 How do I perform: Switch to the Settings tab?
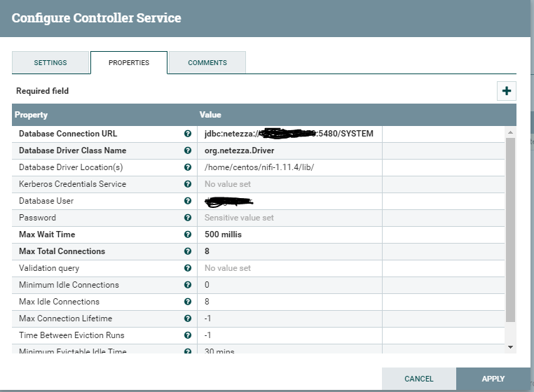[50, 62]
